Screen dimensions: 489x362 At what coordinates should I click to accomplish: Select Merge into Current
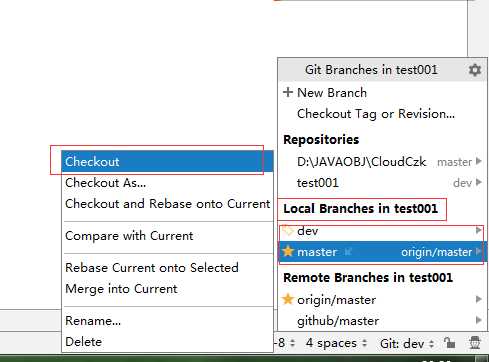click(x=167, y=289)
